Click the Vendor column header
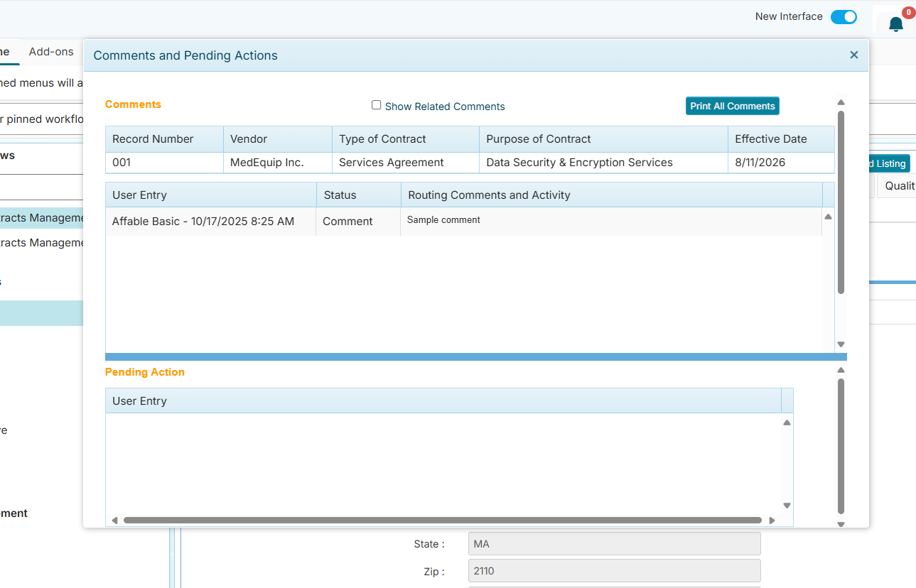Screen dimensions: 916x588 [249, 139]
